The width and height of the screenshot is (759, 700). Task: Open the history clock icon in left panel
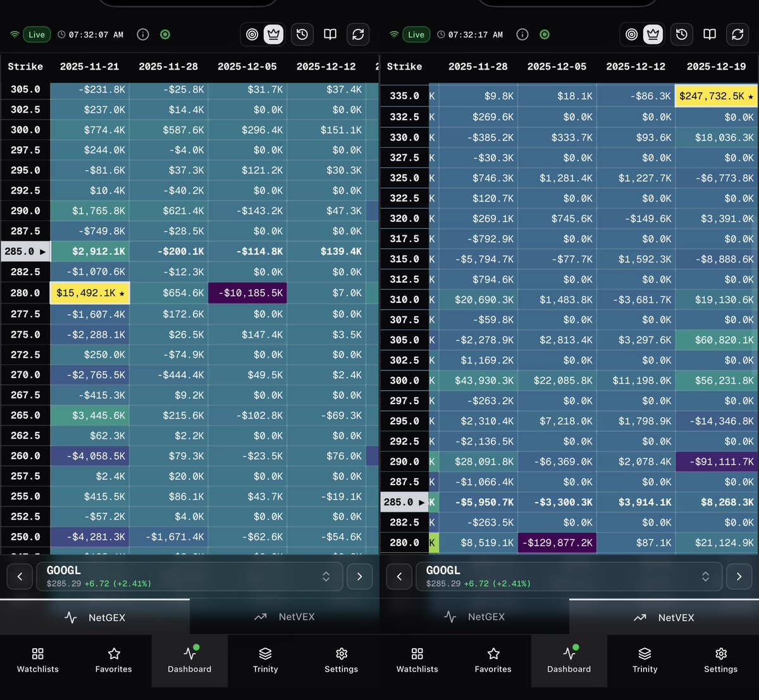point(302,35)
